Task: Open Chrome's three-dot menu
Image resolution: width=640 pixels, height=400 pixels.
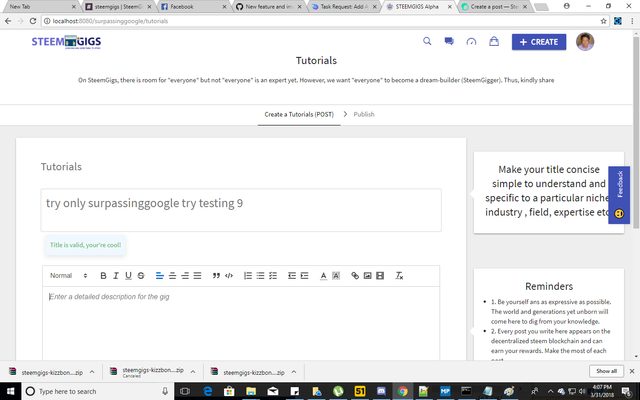Action: click(x=632, y=21)
